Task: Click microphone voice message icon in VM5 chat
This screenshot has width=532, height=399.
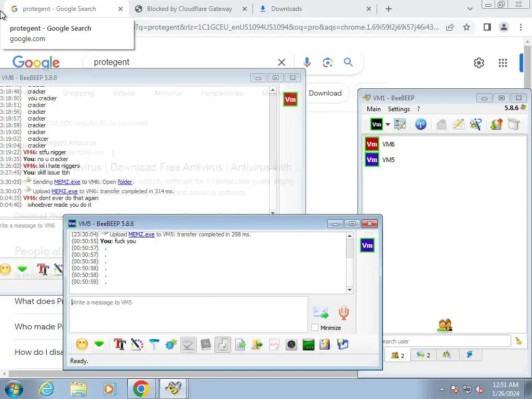Action: (343, 312)
